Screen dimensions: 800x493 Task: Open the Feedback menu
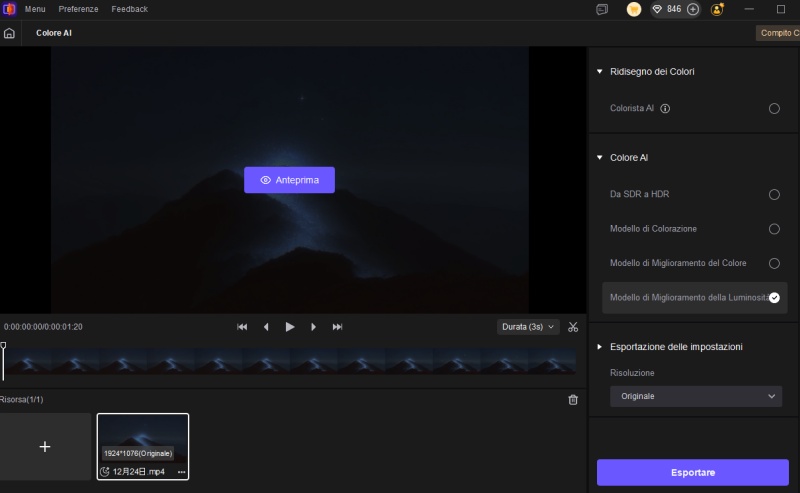(129, 9)
